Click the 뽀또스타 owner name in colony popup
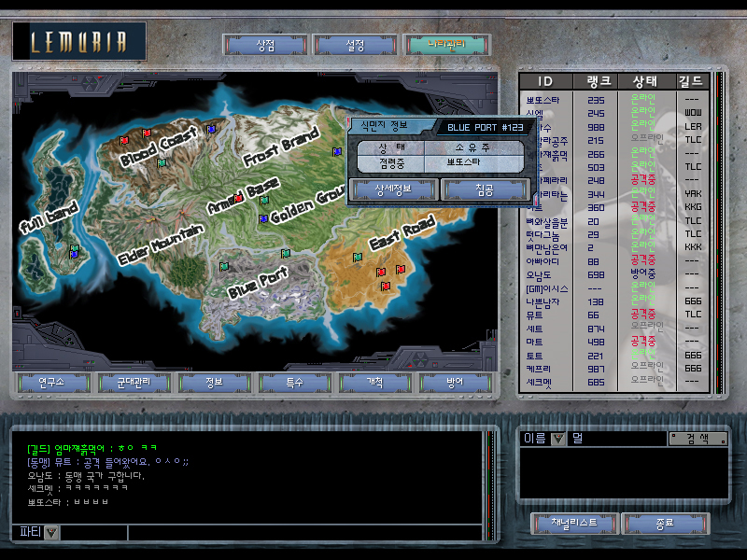The height and width of the screenshot is (560, 747). [463, 161]
